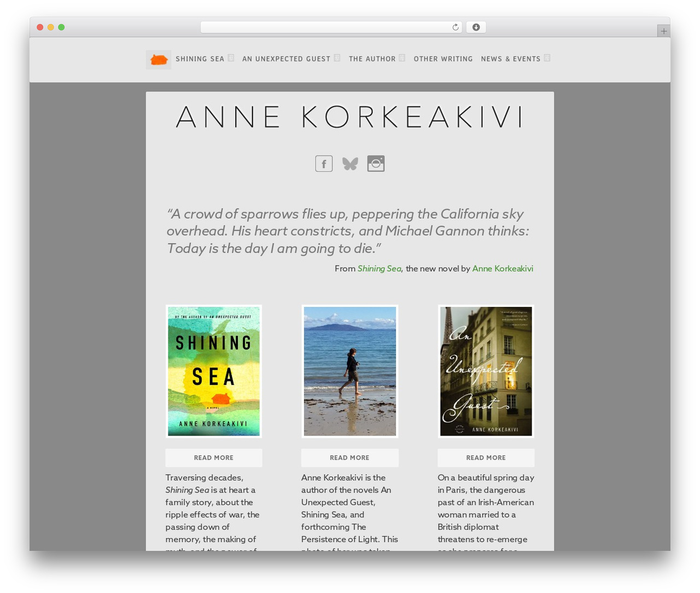Open the Instagram camera icon
The height and width of the screenshot is (593, 700).
tap(376, 164)
